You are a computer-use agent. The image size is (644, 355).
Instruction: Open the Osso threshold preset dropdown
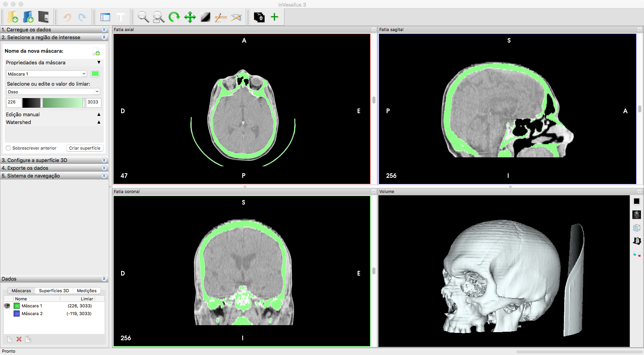coord(53,92)
